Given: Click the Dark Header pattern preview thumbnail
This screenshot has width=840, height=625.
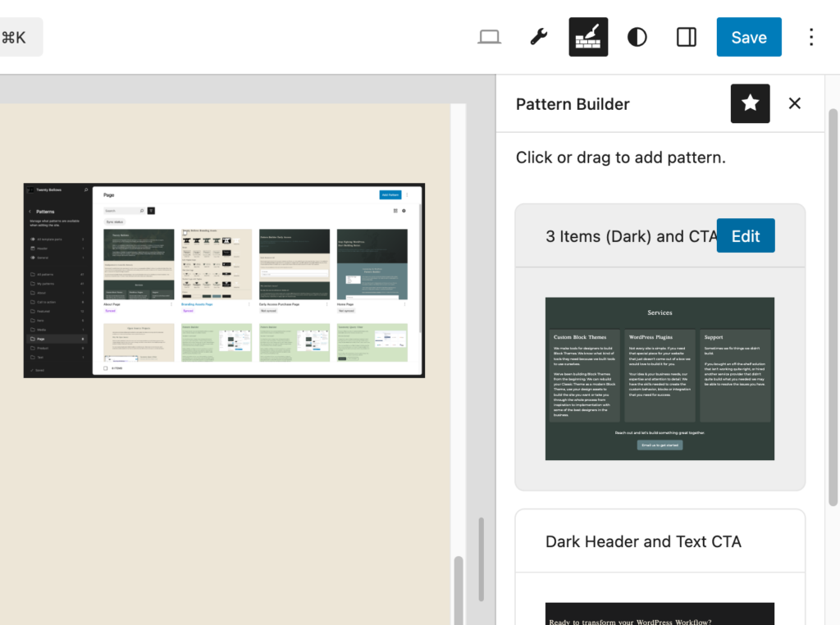Looking at the screenshot, I should tap(660, 614).
